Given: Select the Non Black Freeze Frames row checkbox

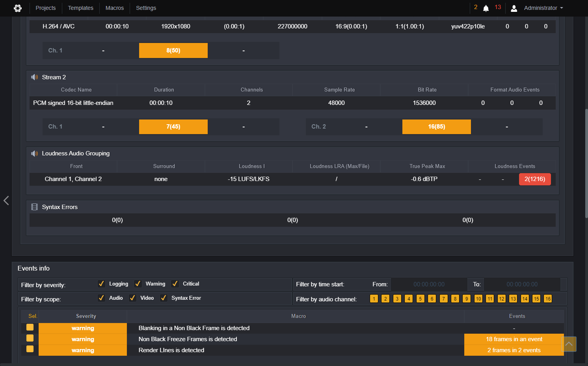Looking at the screenshot, I should tap(30, 338).
